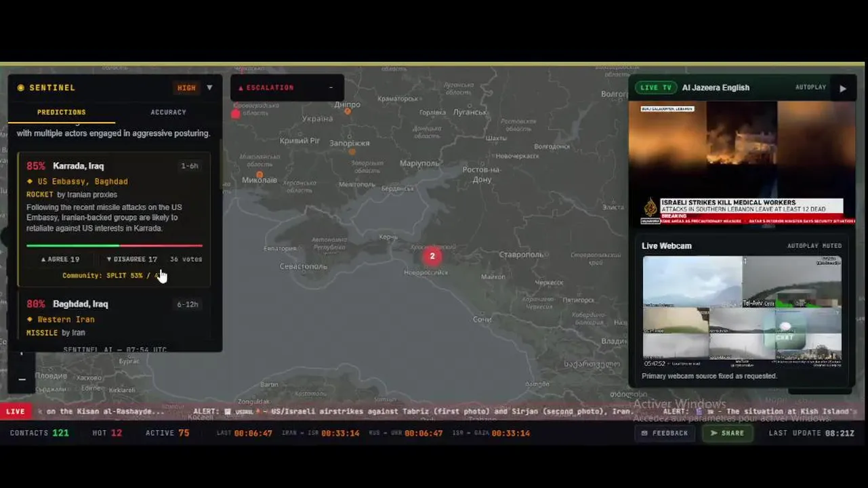The image size is (868, 488).
Task: Switch to the Predictions tab
Action: (x=62, y=113)
